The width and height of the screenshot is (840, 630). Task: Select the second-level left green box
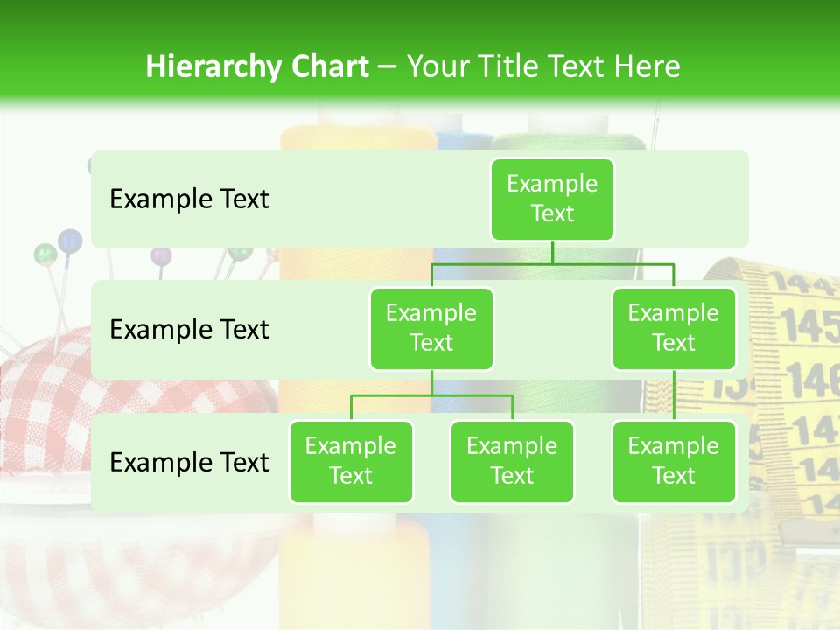click(431, 328)
